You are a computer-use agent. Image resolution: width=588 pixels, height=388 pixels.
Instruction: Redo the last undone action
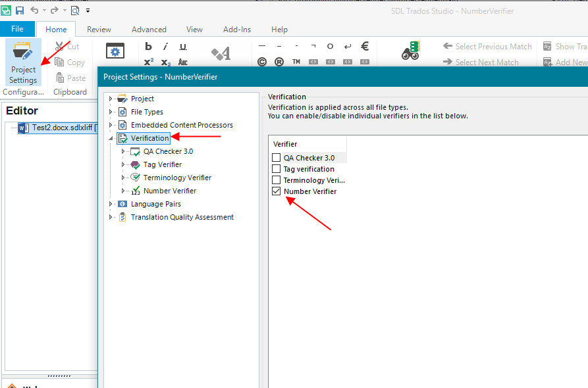pyautogui.click(x=55, y=10)
